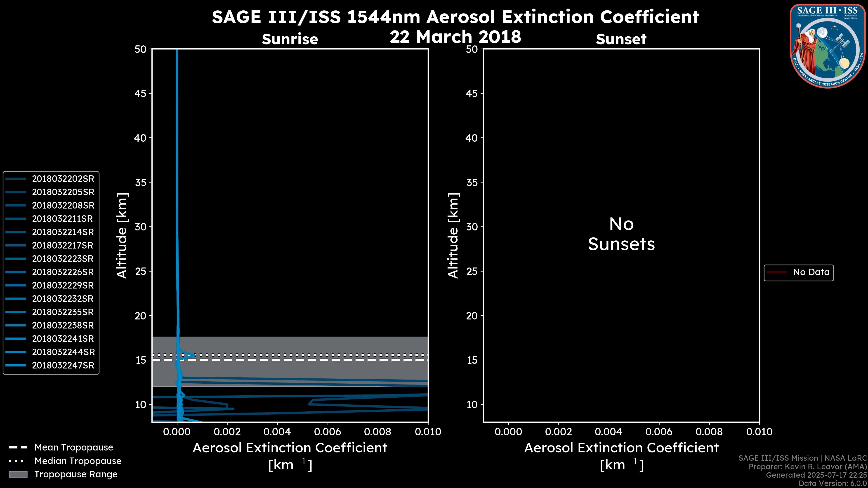Click the main Aerosol Extinction Coefficient title
Viewport: 868px width, 488px height.
(x=455, y=17)
